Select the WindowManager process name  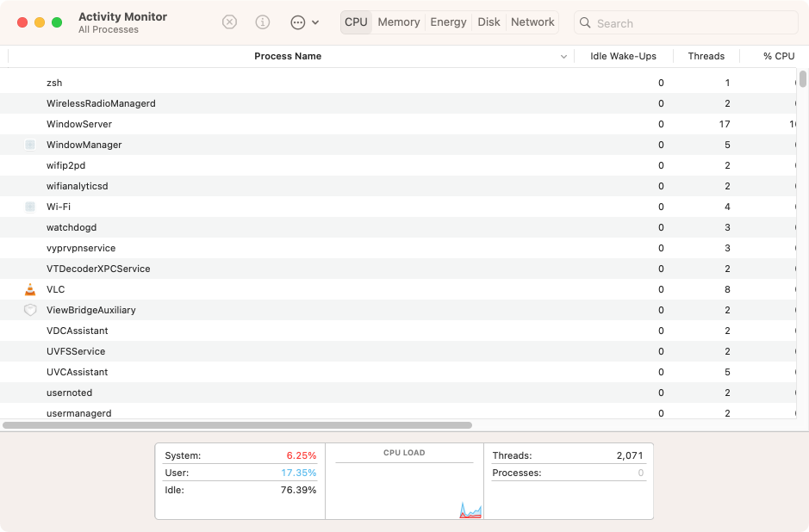pyautogui.click(x=84, y=145)
